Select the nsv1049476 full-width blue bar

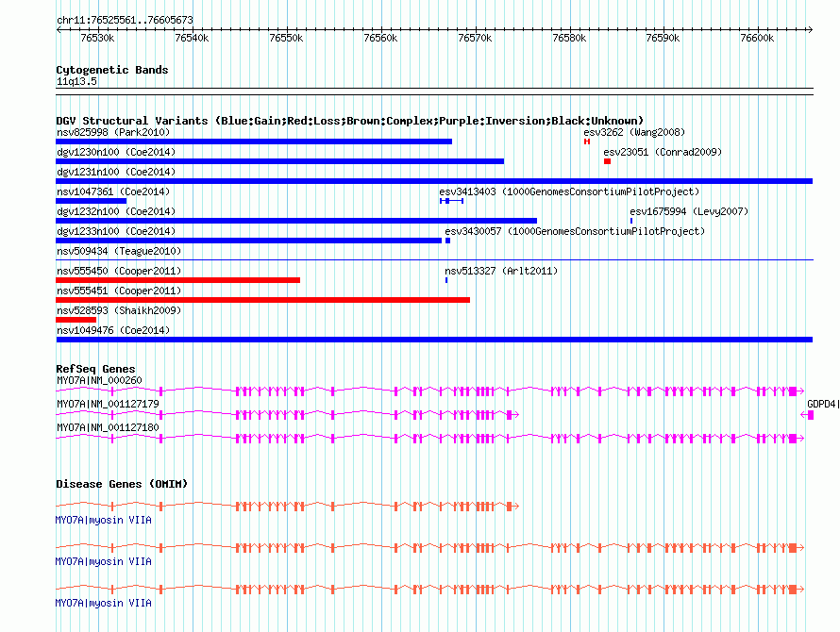click(x=434, y=340)
